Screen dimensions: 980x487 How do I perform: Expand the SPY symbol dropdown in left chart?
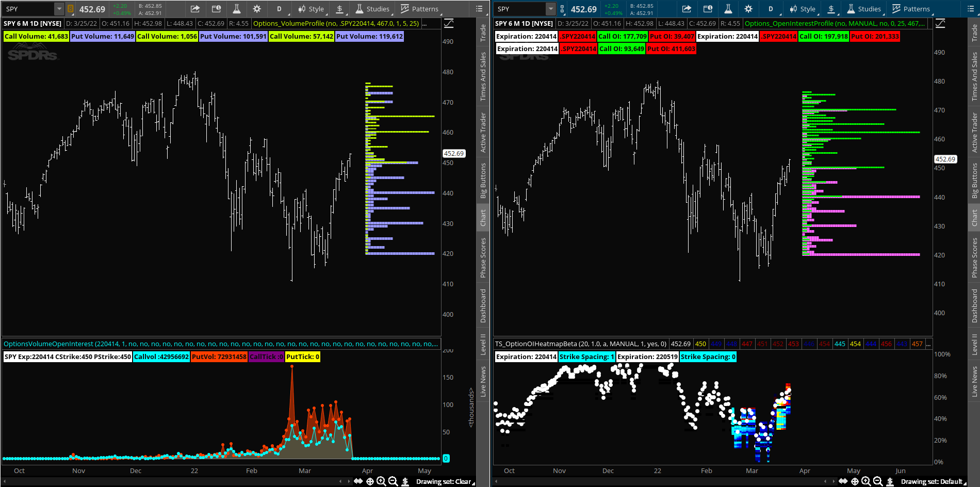click(x=59, y=9)
